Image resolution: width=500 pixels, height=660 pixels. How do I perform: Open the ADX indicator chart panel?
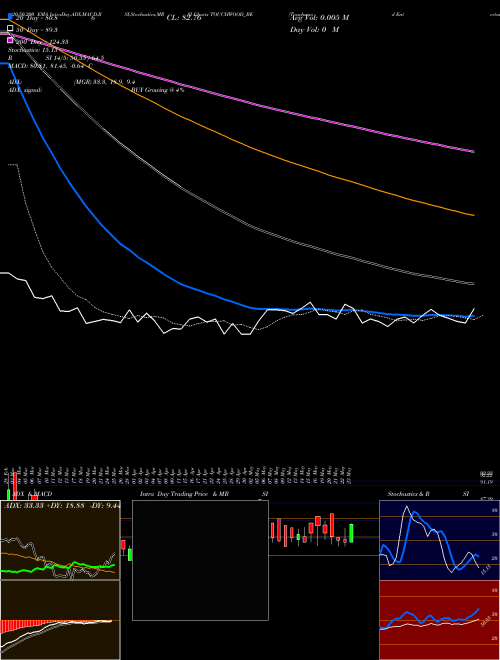(60, 540)
